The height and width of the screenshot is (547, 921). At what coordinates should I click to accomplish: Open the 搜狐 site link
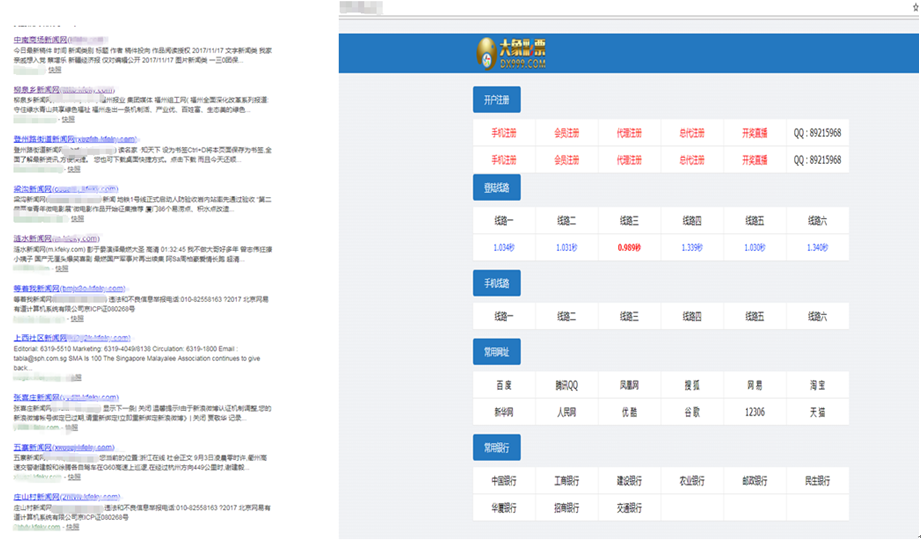click(692, 385)
